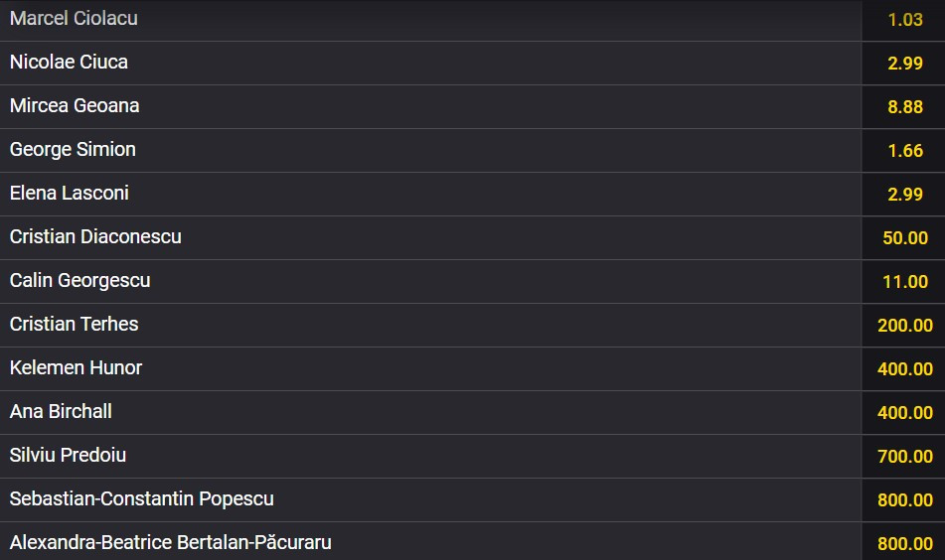Click the Elena Lasconi candidate name
This screenshot has width=945, height=560.
70,194
